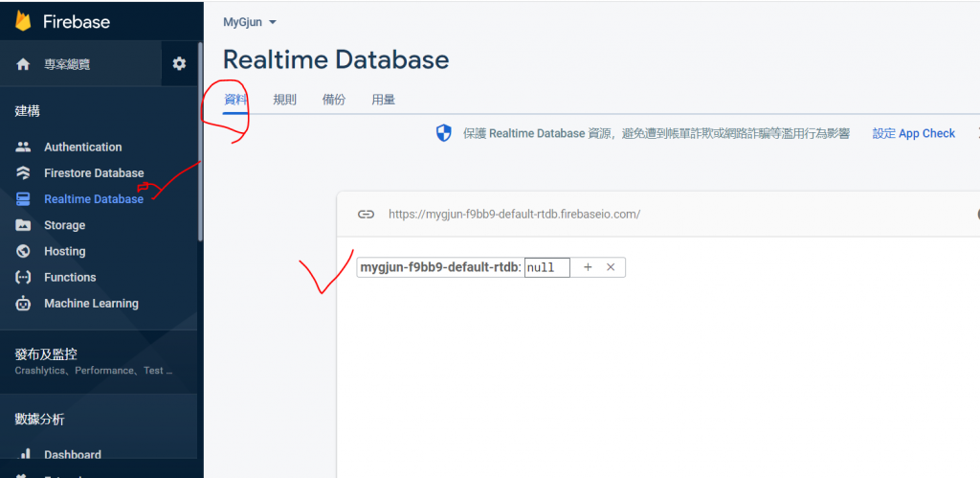Image resolution: width=980 pixels, height=478 pixels.
Task: Open Machine Learning in sidebar
Action: (91, 304)
